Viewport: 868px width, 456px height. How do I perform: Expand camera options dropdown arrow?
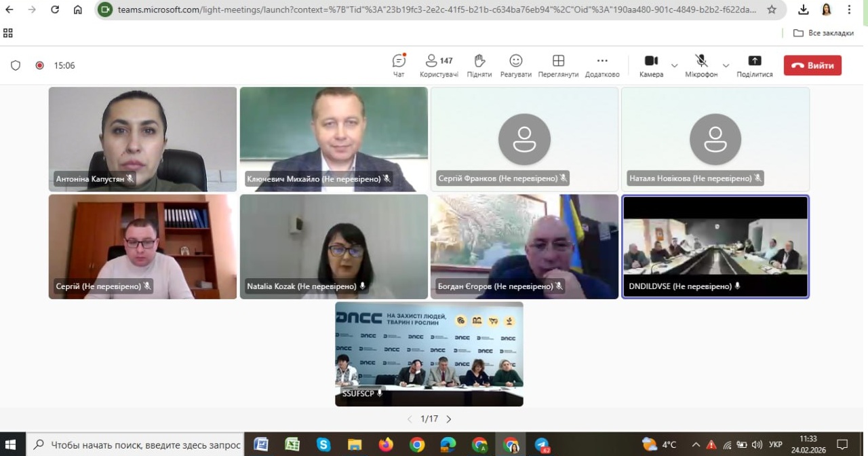674,66
